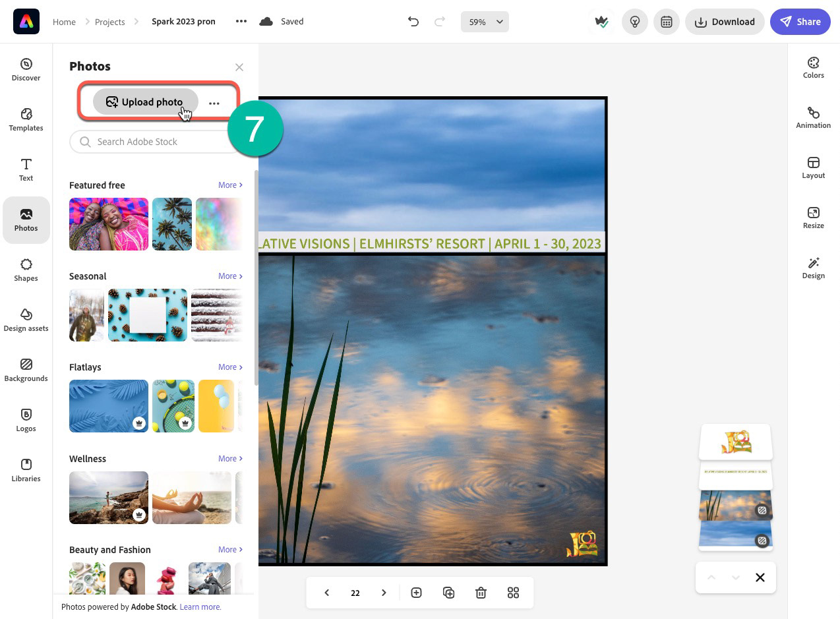Viewport: 840px width, 619px height.
Task: Select the meditating hands wellness photo
Action: (x=192, y=498)
